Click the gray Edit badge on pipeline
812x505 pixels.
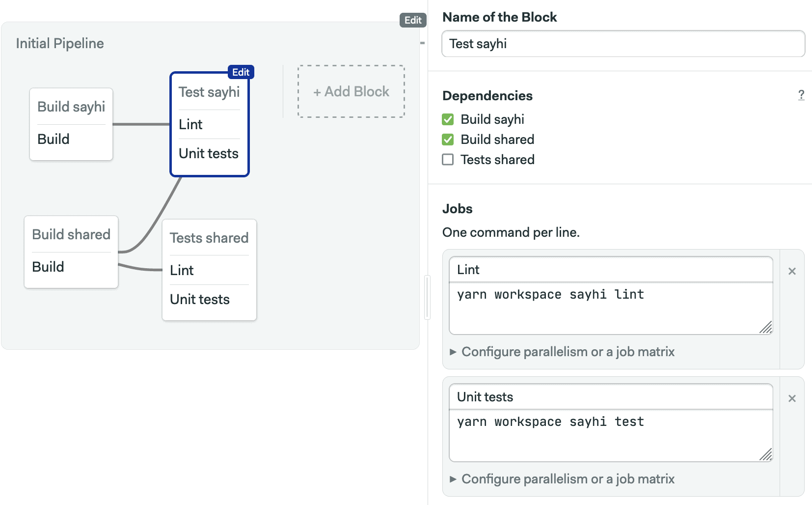pos(413,20)
